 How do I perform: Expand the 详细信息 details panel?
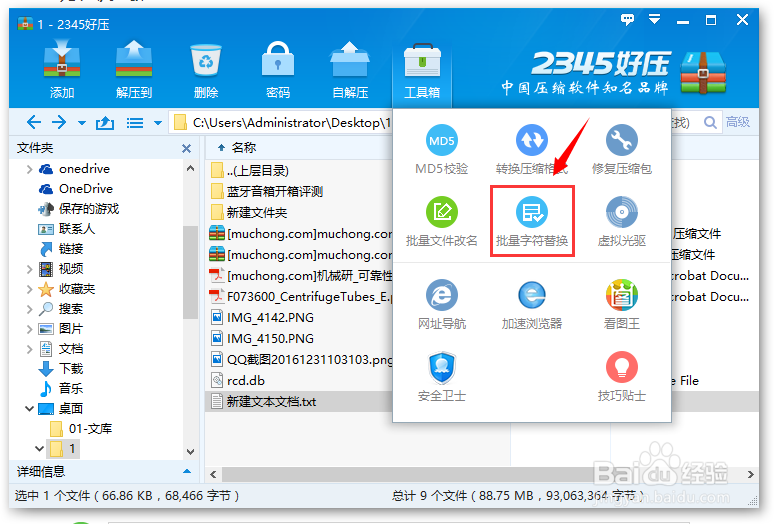[x=187, y=472]
